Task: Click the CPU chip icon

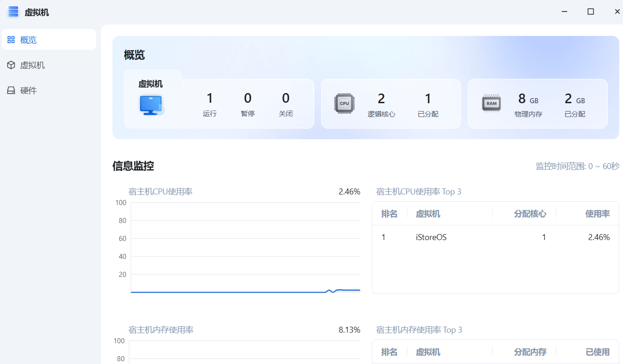Action: click(344, 104)
